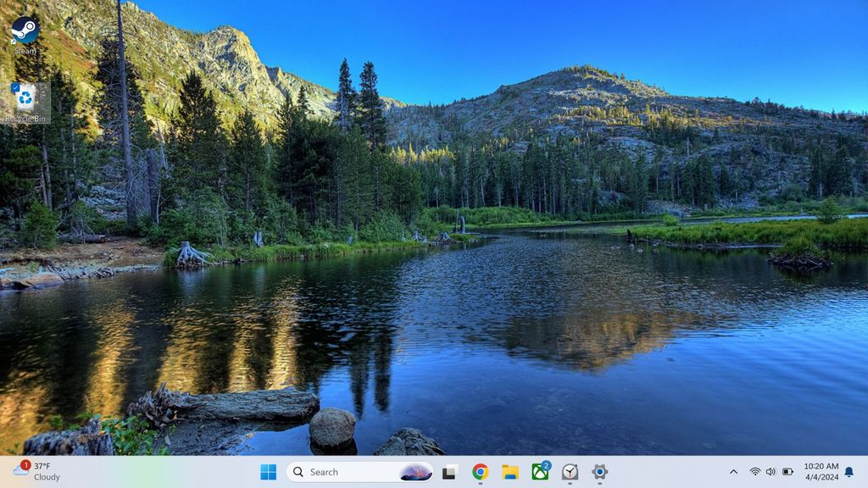The width and height of the screenshot is (868, 488).
Task: Expand hidden system tray icons
Action: point(733,472)
